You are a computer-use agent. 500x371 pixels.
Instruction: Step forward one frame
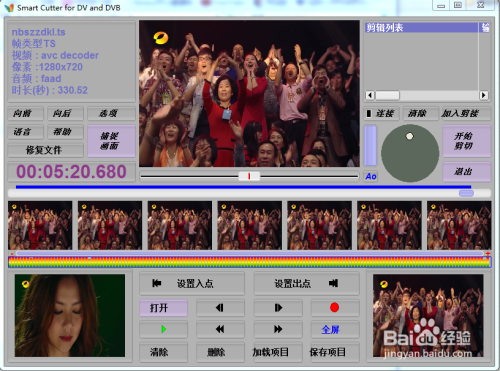click(278, 308)
